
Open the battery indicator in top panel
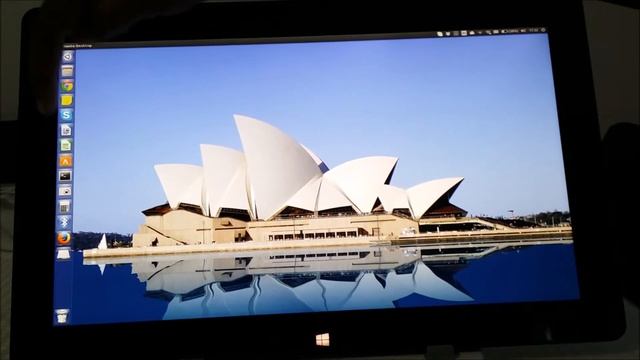pos(509,31)
